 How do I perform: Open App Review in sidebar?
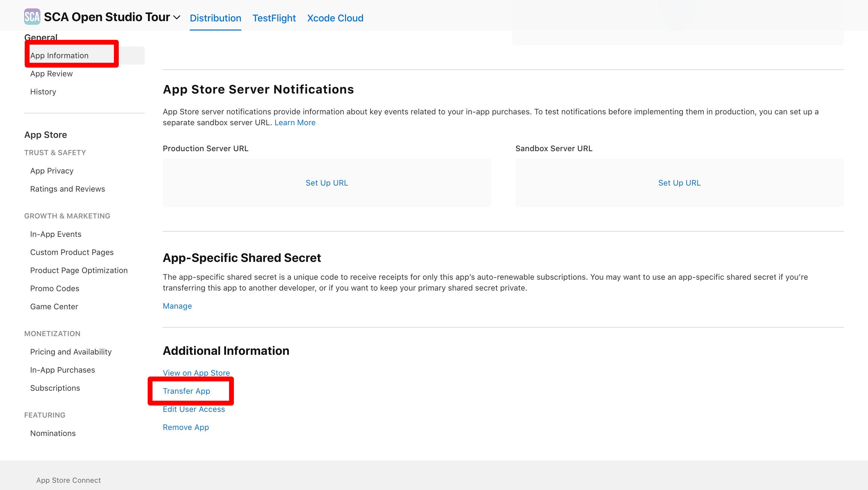click(51, 74)
